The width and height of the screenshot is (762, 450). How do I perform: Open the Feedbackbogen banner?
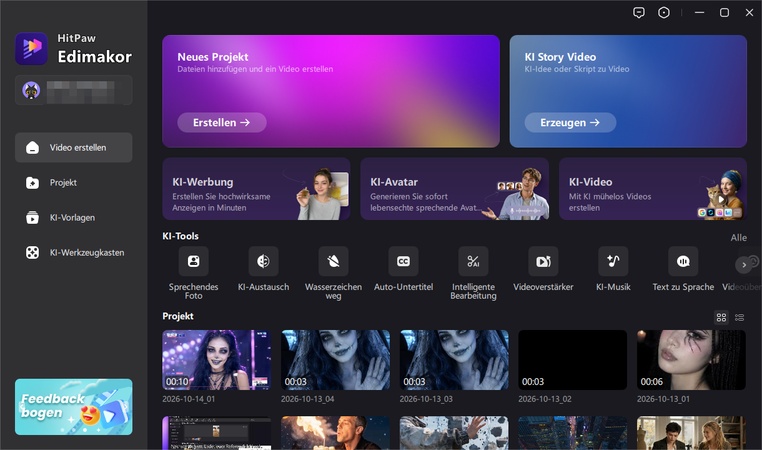coord(73,407)
